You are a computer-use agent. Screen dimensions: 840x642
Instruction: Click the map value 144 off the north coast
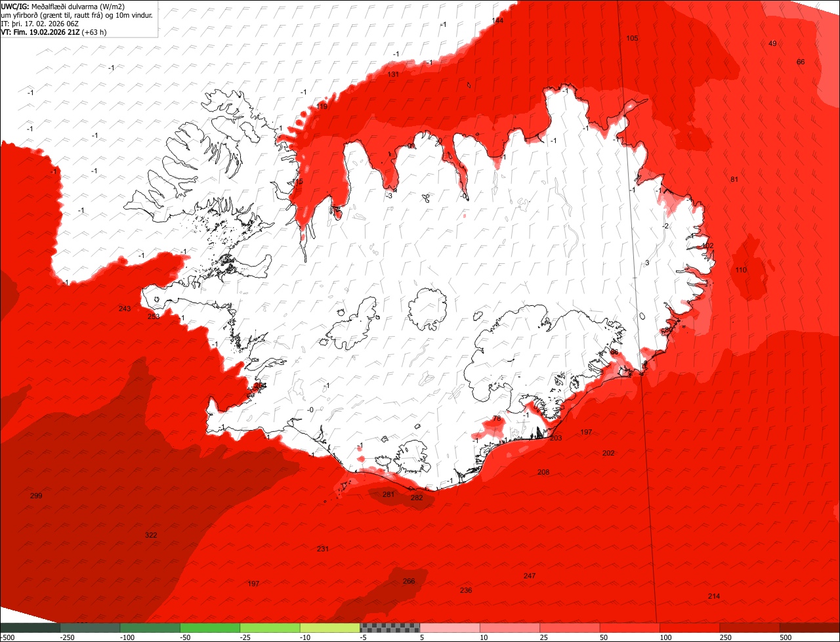(497, 21)
